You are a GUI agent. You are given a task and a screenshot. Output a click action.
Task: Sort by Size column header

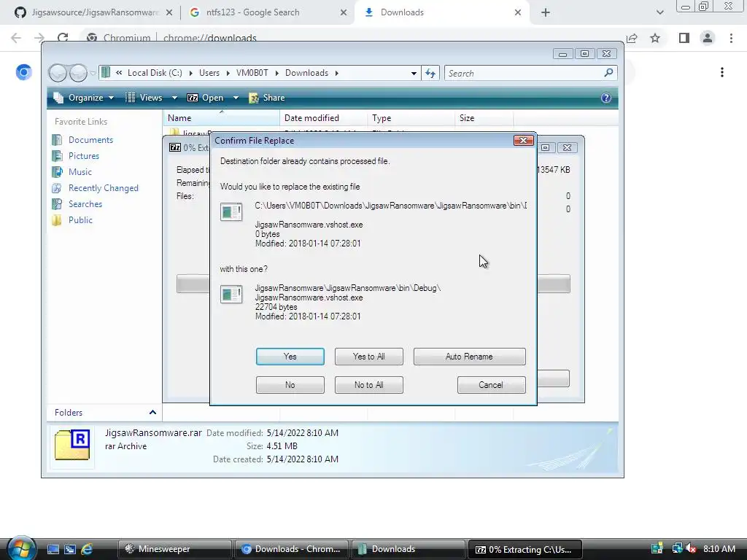click(x=484, y=118)
